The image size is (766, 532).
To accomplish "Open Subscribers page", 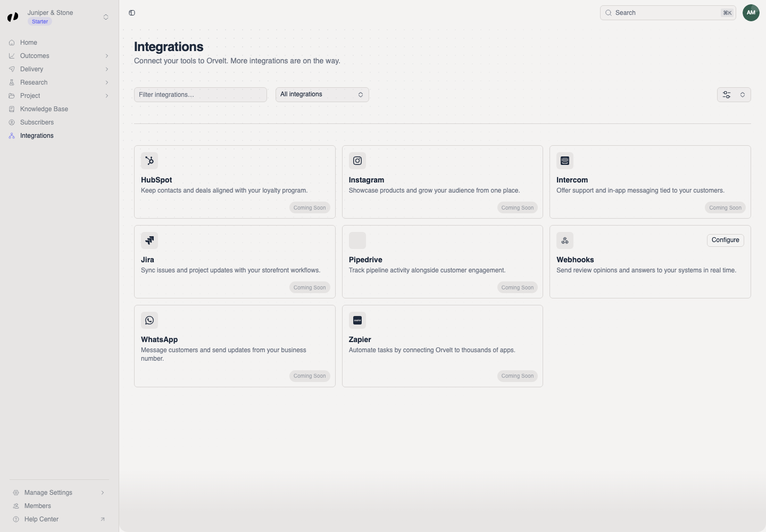I will coord(59,122).
